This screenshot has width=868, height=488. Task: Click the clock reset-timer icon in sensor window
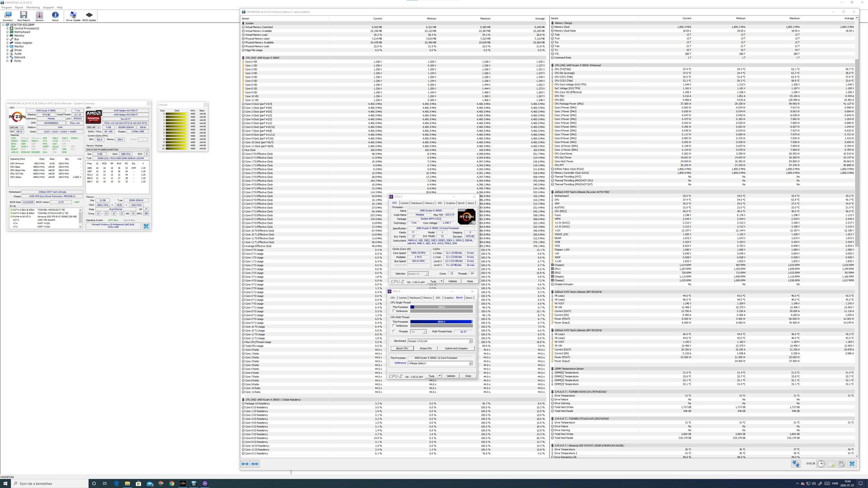(821, 464)
